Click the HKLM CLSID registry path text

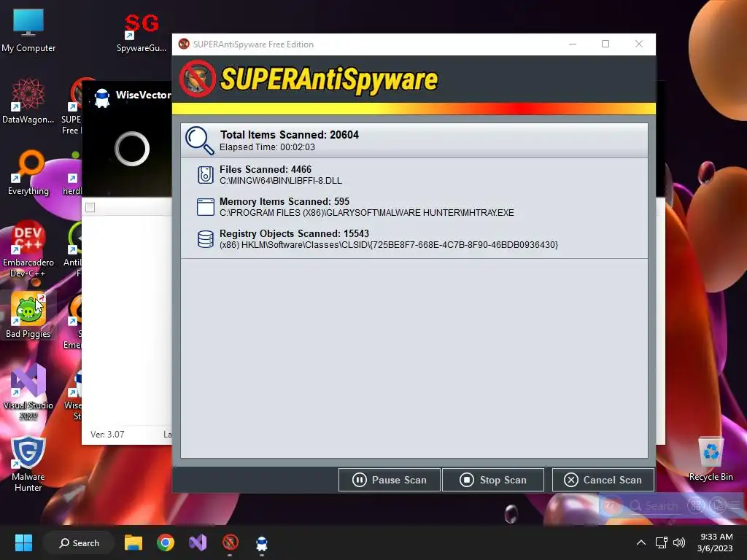tap(388, 245)
